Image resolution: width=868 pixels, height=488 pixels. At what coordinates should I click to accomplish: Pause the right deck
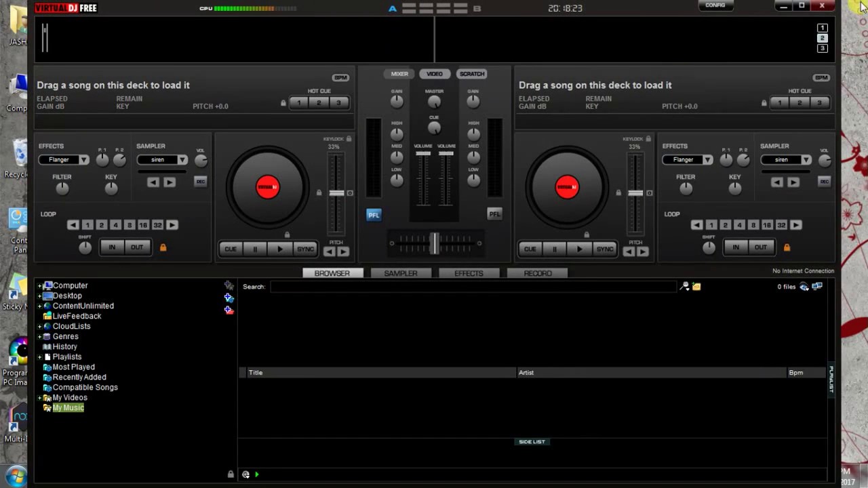click(555, 249)
